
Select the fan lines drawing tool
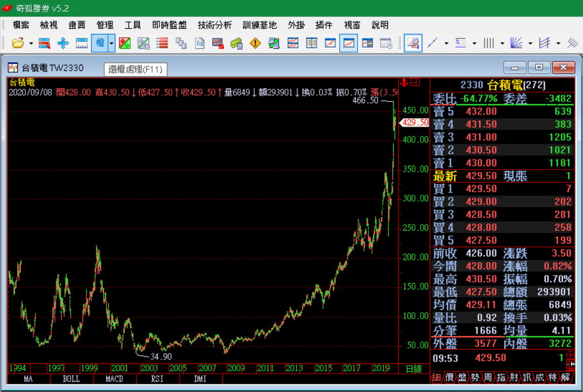[516, 43]
